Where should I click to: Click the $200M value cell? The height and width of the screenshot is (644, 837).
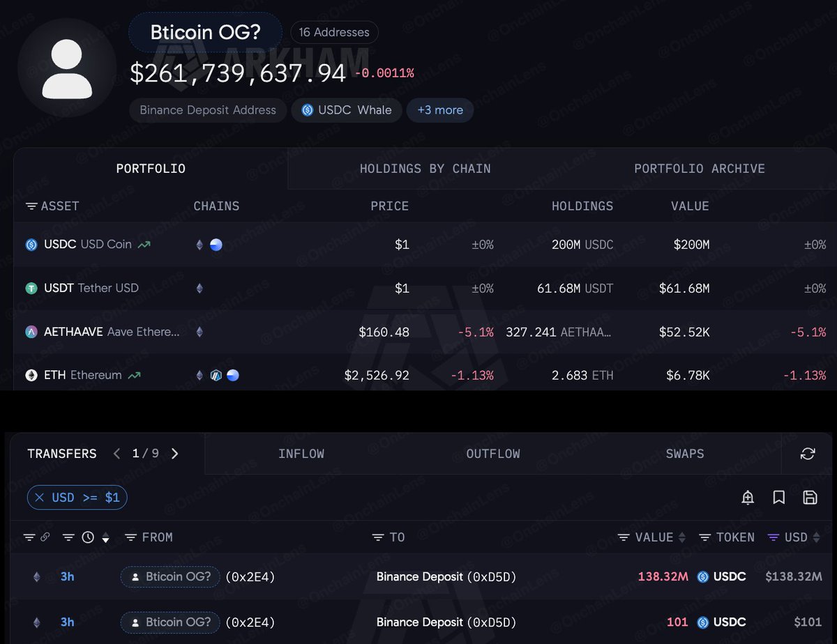(692, 245)
